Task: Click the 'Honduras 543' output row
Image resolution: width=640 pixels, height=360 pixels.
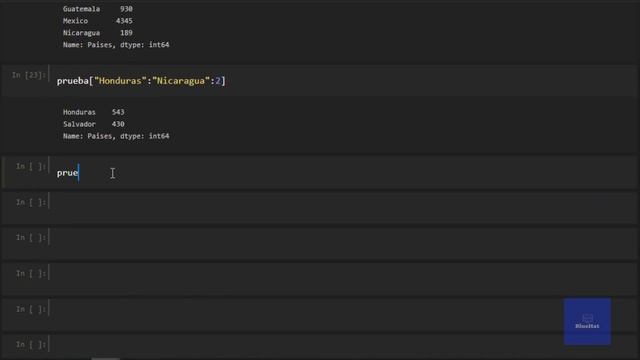Action: (x=93, y=112)
